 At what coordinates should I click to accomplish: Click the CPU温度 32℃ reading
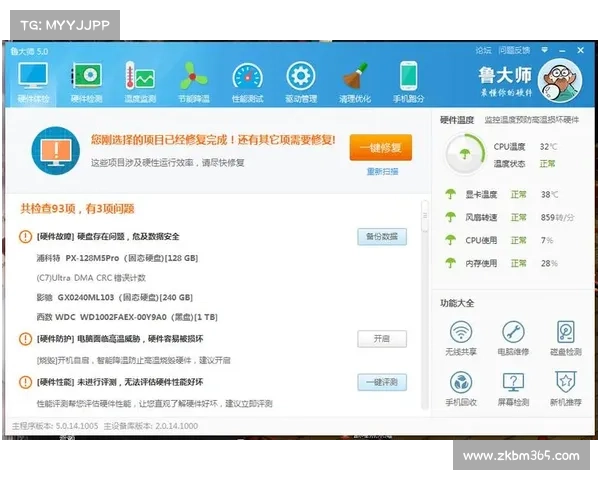click(x=525, y=147)
